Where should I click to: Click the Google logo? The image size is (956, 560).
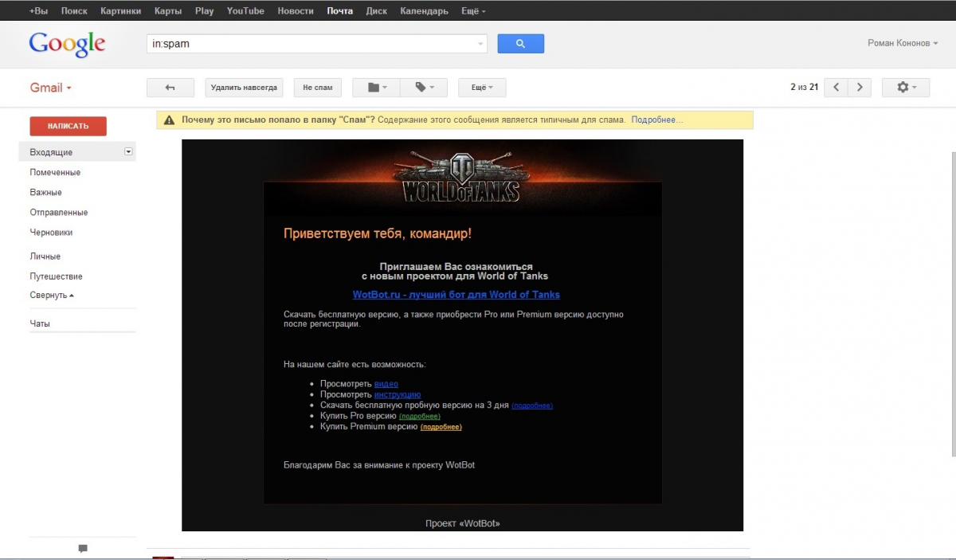pyautogui.click(x=67, y=44)
